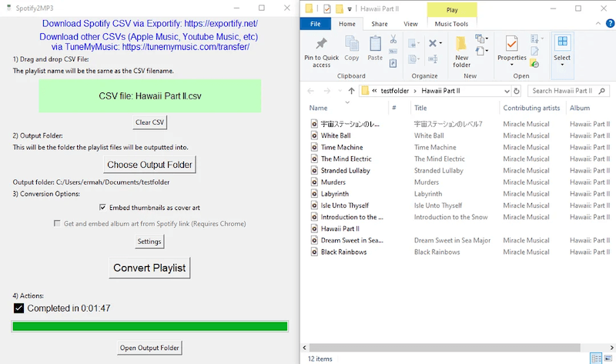
Task: Click the green conversion progress bar
Action: (x=149, y=326)
